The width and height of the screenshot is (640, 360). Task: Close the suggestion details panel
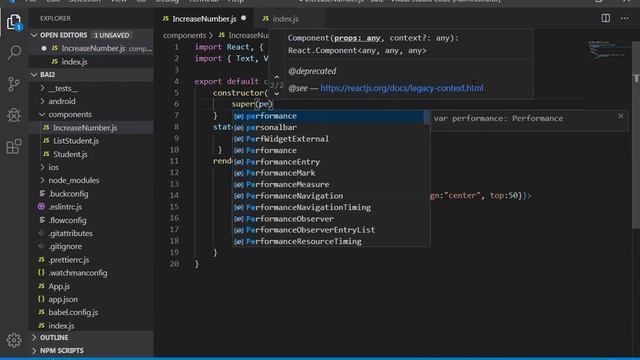tap(621, 116)
